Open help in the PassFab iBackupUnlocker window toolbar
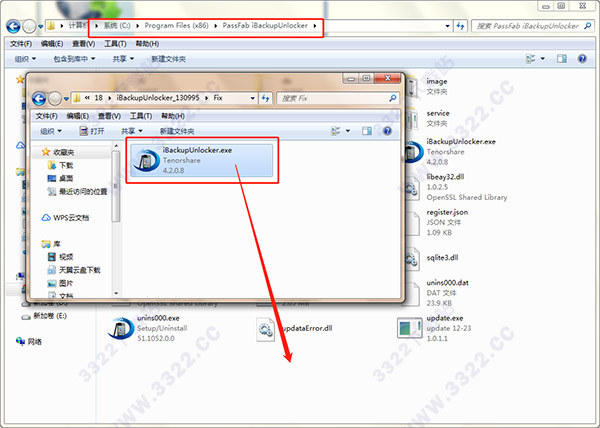Image resolution: width=600 pixels, height=428 pixels. tap(582, 59)
